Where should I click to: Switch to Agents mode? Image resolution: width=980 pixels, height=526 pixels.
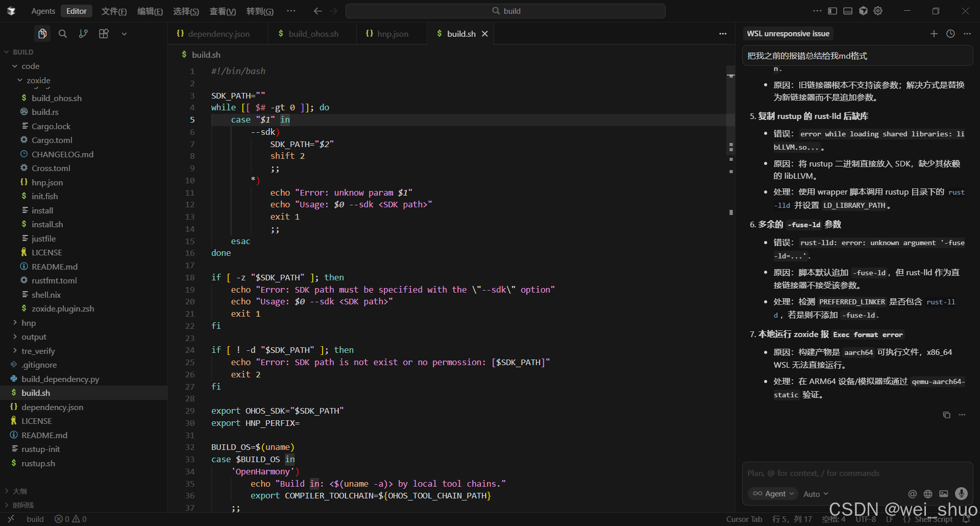point(43,11)
